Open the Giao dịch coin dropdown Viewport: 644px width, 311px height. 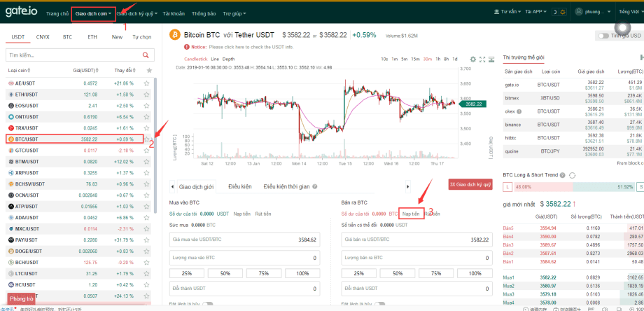[x=93, y=13]
